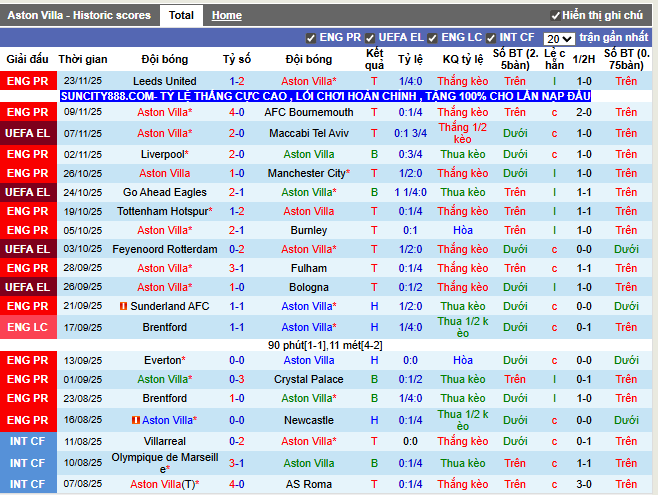Screen dimensions: 658x495
Task: Uncheck the INT CF league filter
Action: [491, 38]
